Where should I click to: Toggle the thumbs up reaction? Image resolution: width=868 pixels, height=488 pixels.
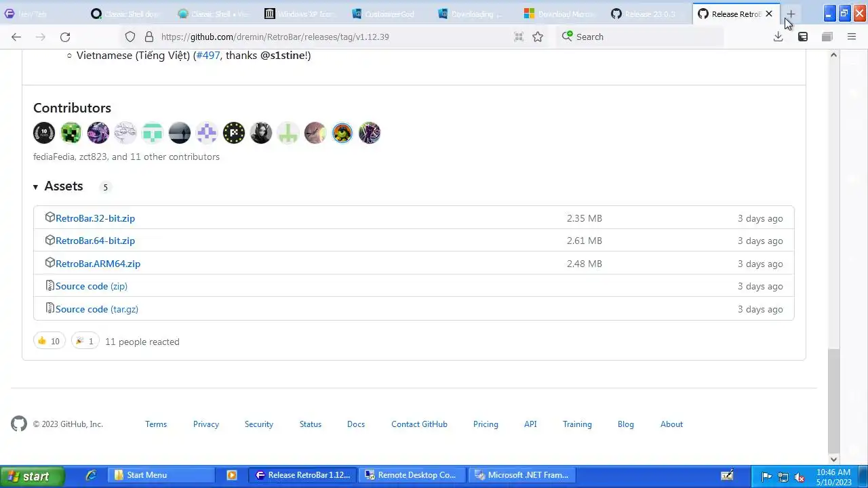coord(49,341)
